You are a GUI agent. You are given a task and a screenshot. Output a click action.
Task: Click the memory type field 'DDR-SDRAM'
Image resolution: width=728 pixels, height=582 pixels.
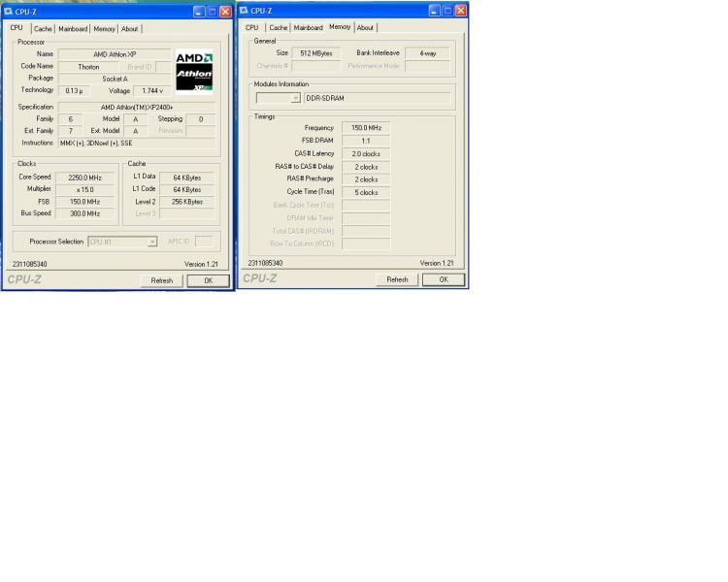377,98
